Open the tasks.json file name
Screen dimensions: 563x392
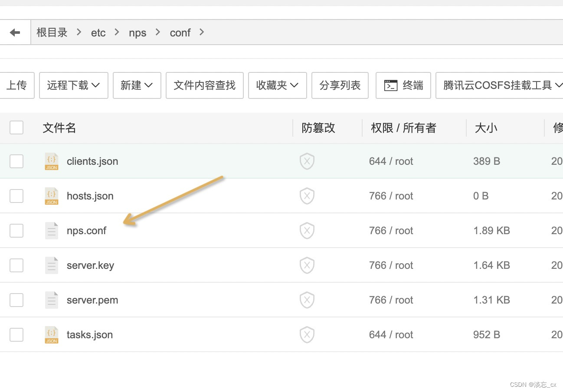coord(90,335)
